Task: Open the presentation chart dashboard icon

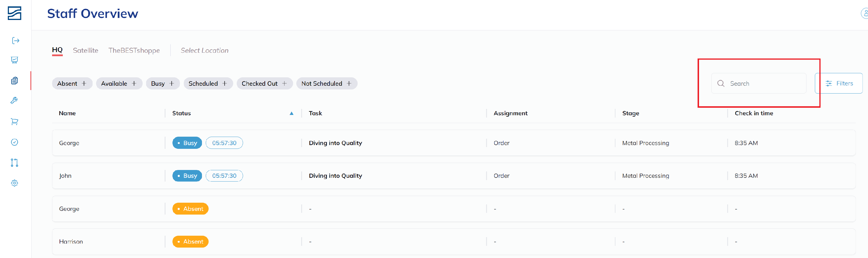Action: point(14,60)
